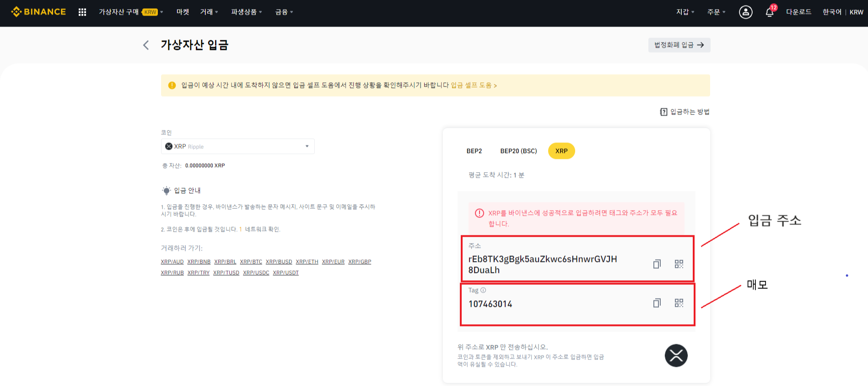Open the XRP/BTC trading pair
Screen dimensions: 868x386
251,262
